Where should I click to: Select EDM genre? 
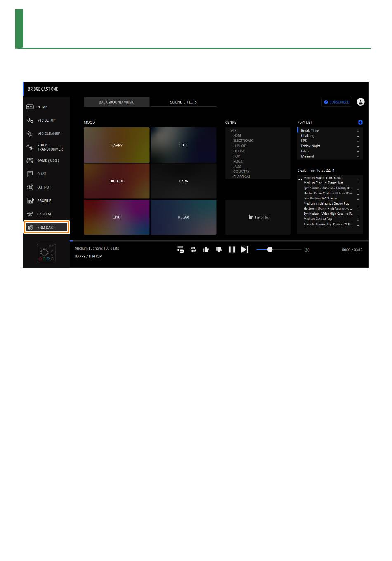tap(237, 135)
